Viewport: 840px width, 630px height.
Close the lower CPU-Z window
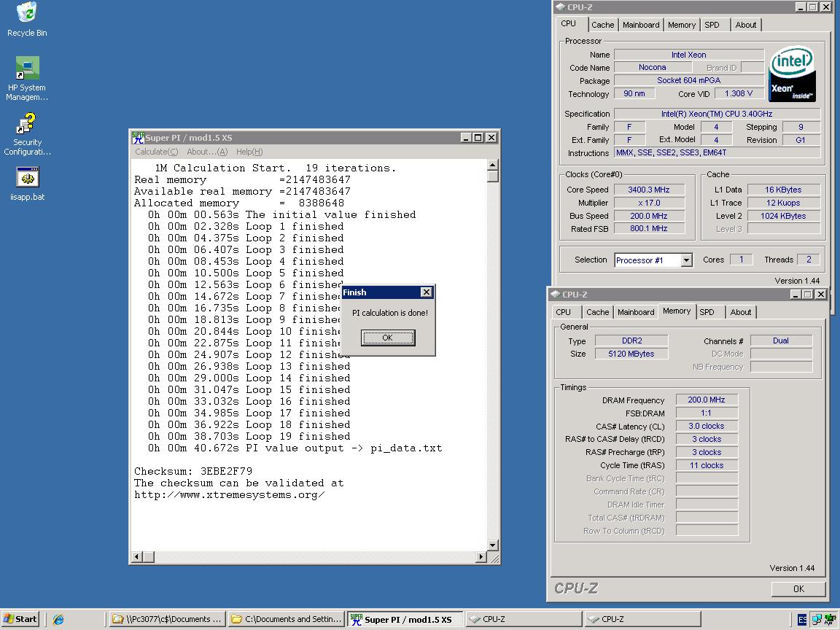(x=820, y=294)
